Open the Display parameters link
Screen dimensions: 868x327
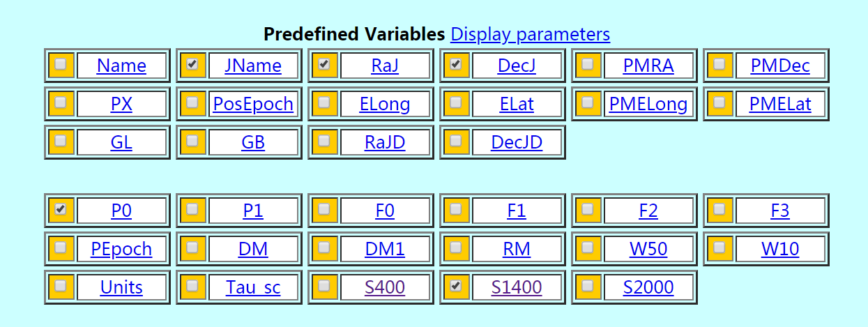click(530, 34)
